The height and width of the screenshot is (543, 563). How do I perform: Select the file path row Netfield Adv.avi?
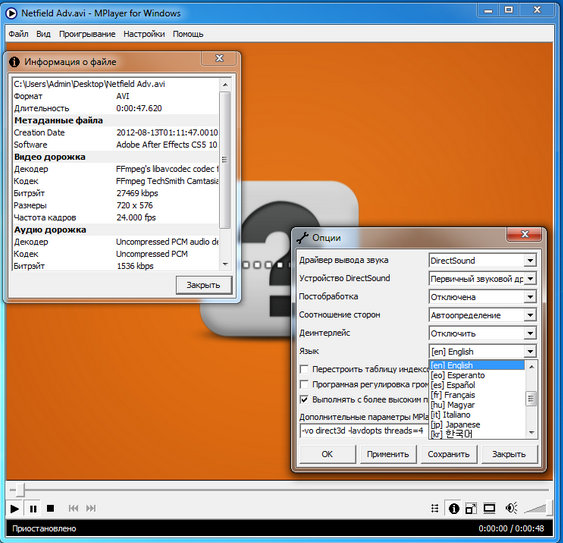click(115, 84)
